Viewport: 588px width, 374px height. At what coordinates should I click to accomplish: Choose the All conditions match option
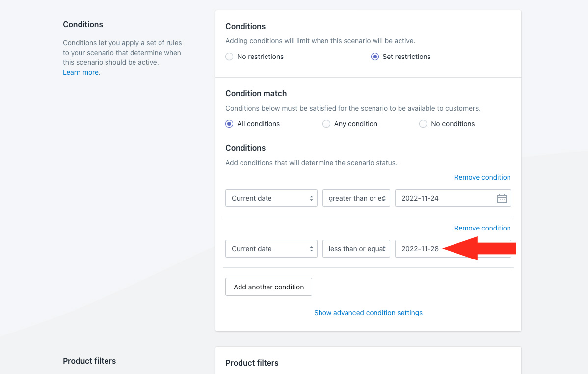point(229,124)
